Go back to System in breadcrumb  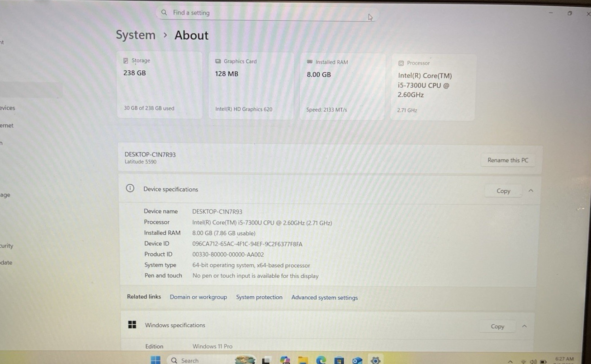point(136,35)
